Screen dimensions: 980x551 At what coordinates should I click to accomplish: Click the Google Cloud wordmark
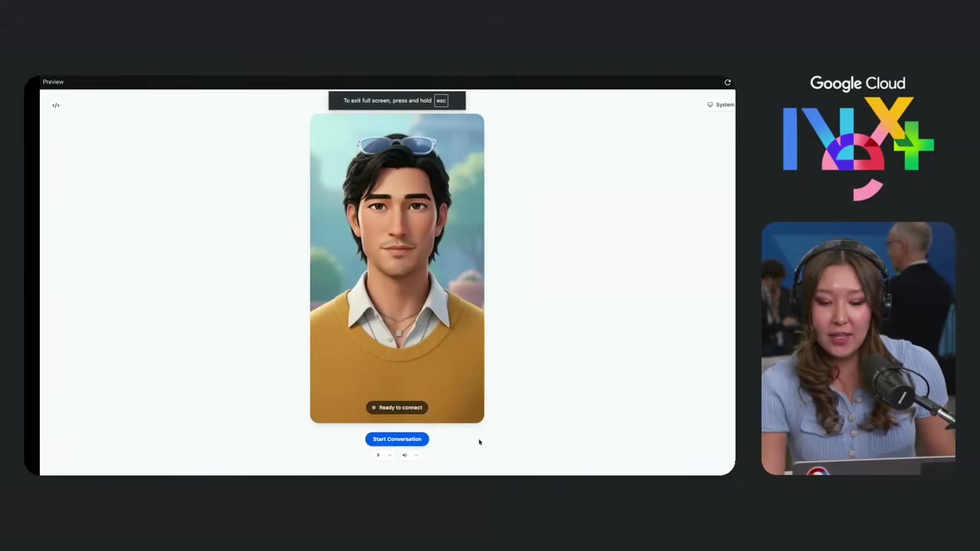857,83
